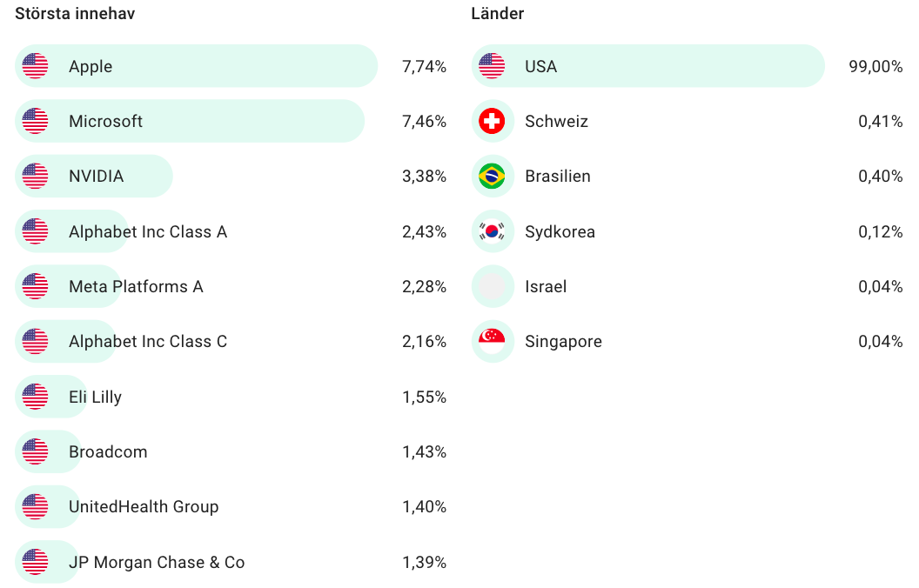The width and height of the screenshot is (919, 588).
Task: Open Meta Platforms A holding
Action: coord(136,287)
